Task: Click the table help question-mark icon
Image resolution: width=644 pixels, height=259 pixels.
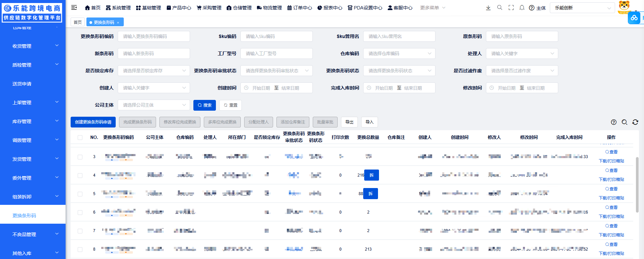Action: [x=614, y=122]
